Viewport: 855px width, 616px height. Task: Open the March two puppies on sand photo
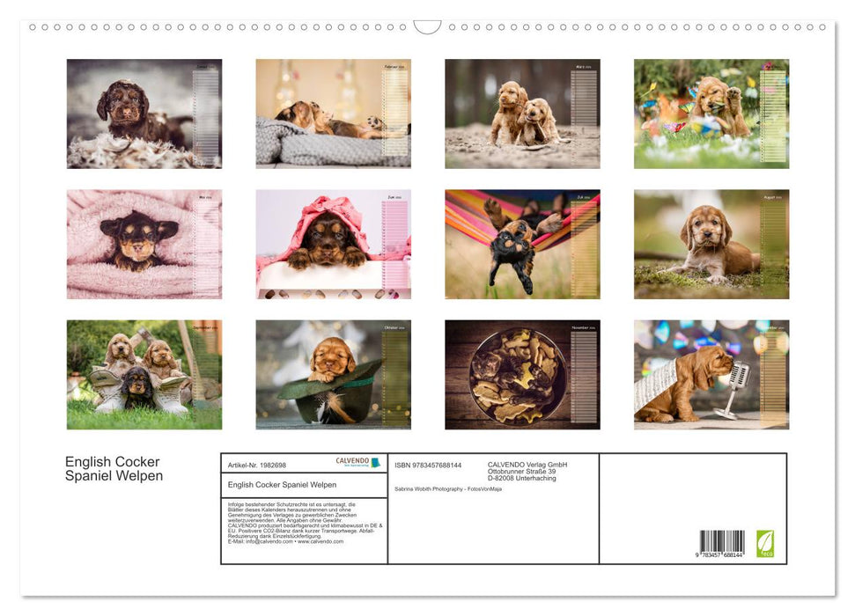click(x=522, y=114)
